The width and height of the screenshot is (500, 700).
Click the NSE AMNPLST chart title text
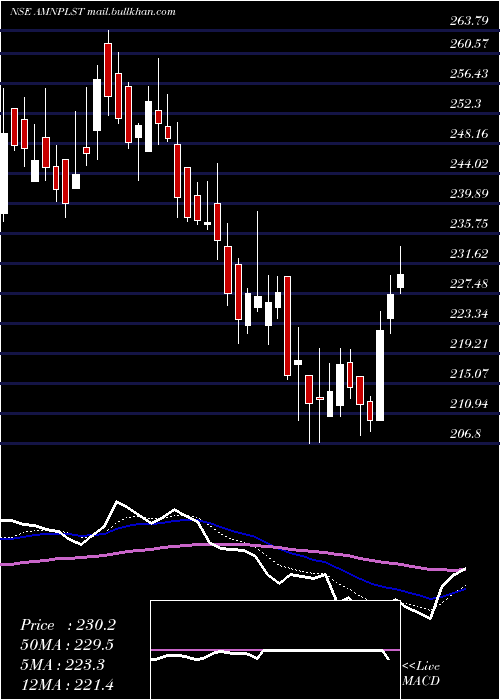[x=93, y=12]
